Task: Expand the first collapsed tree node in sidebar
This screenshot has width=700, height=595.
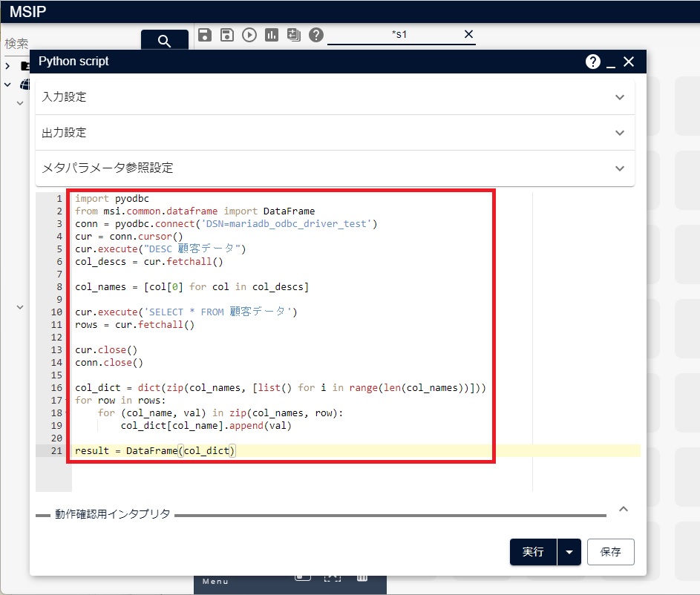Action: 7,66
